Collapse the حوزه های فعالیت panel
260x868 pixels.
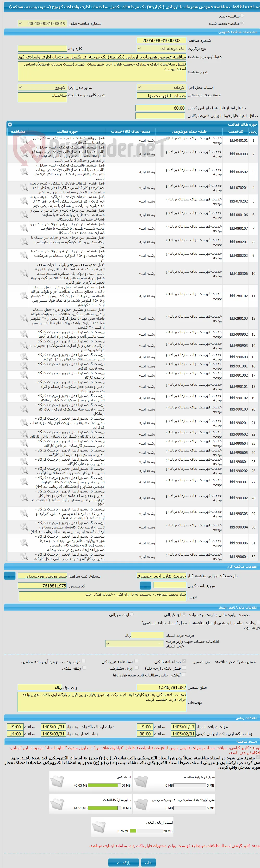10,124
